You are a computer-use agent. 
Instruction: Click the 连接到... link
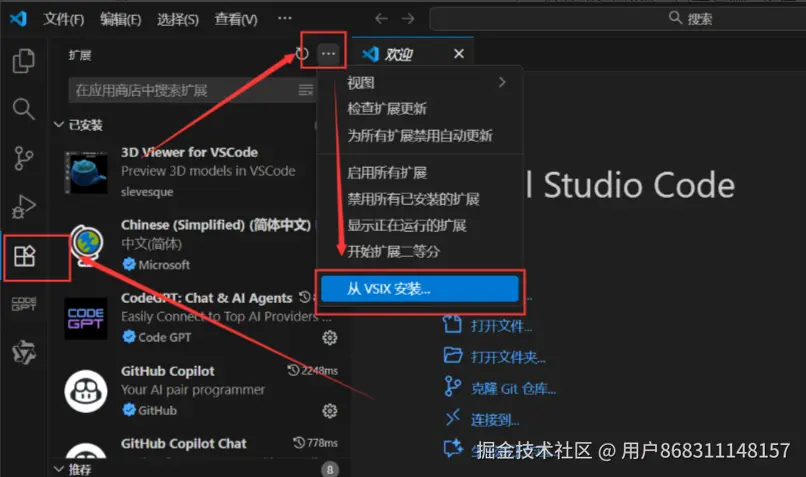(495, 420)
